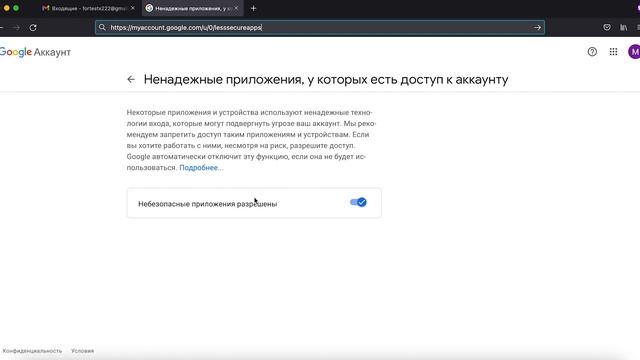Open the browser library icon

pos(623,27)
